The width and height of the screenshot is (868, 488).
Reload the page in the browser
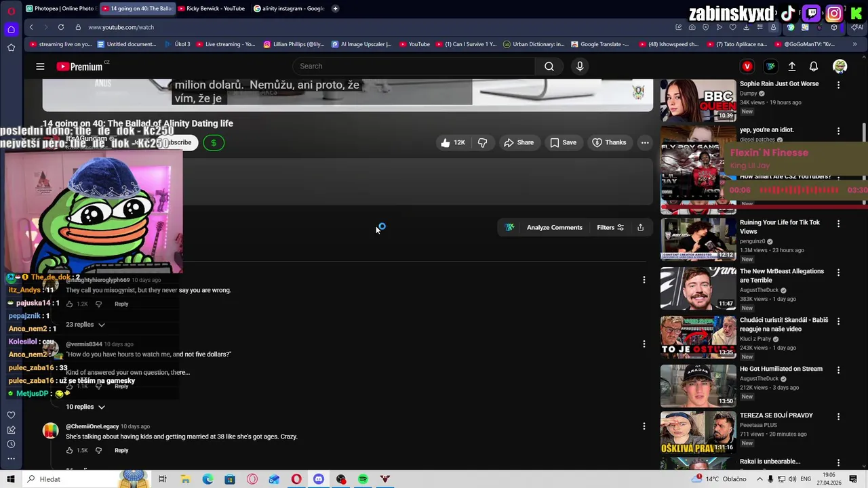[61, 27]
